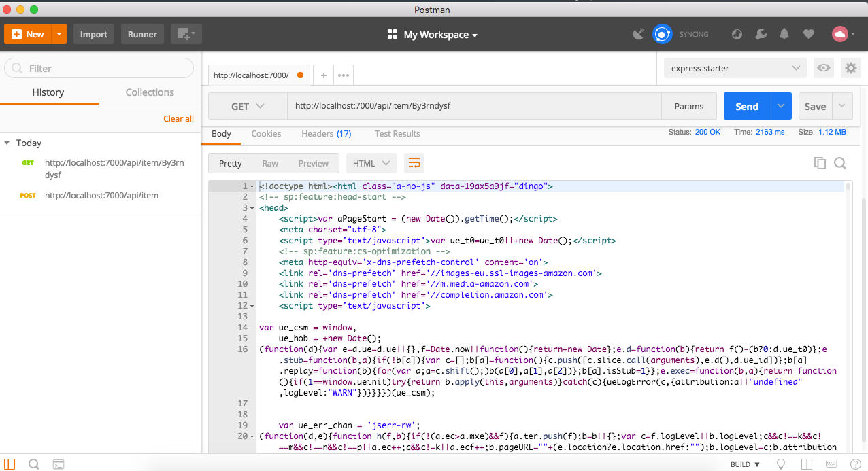The width and height of the screenshot is (868, 471).
Task: Collapse code fold arrow on line 12
Action: pyautogui.click(x=253, y=306)
